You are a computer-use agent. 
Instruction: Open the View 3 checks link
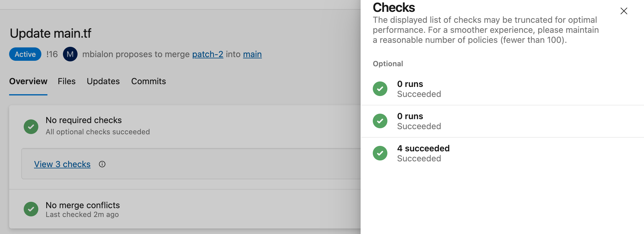(62, 164)
